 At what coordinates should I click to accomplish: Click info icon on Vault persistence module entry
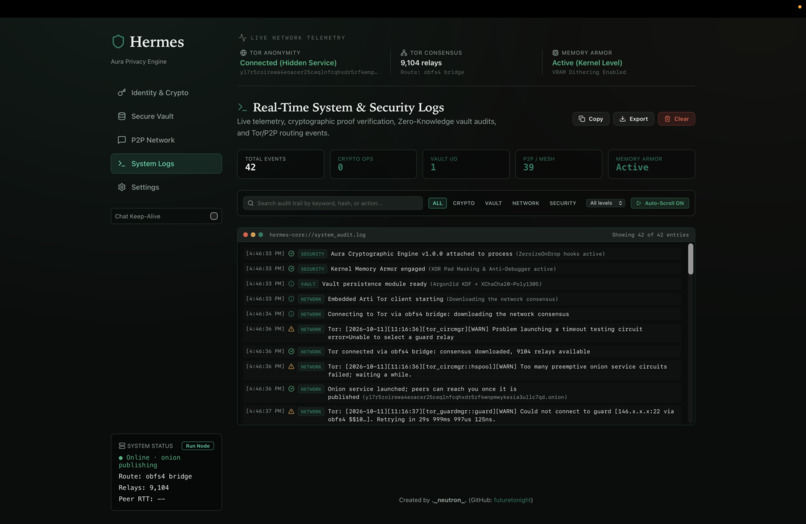(x=291, y=283)
